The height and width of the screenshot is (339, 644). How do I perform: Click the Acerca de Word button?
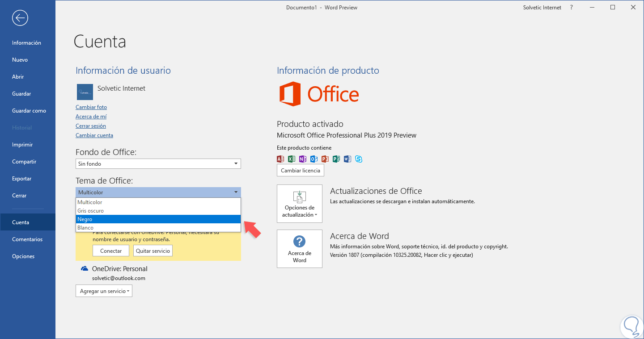click(300, 249)
